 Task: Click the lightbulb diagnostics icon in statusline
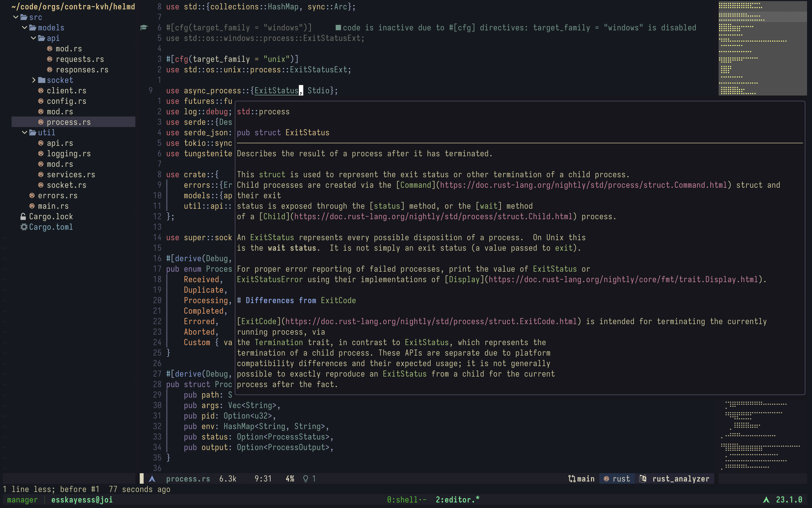tap(305, 479)
